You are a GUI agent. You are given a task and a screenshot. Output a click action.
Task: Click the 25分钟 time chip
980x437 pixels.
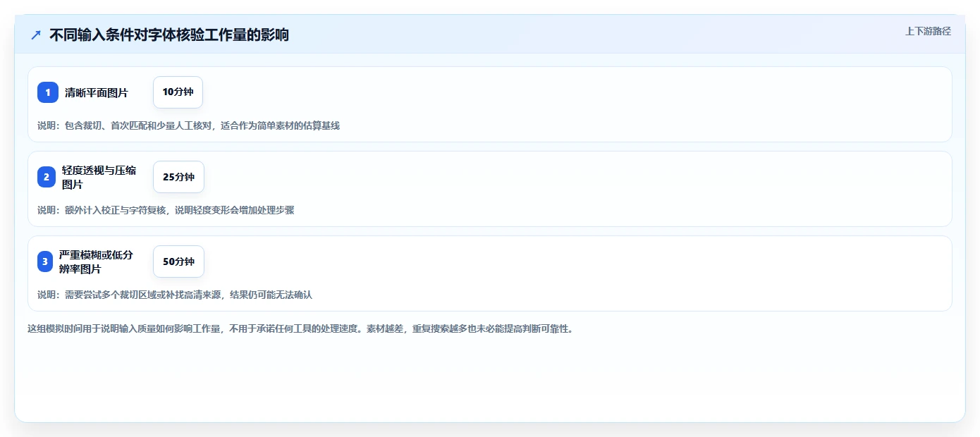178,177
